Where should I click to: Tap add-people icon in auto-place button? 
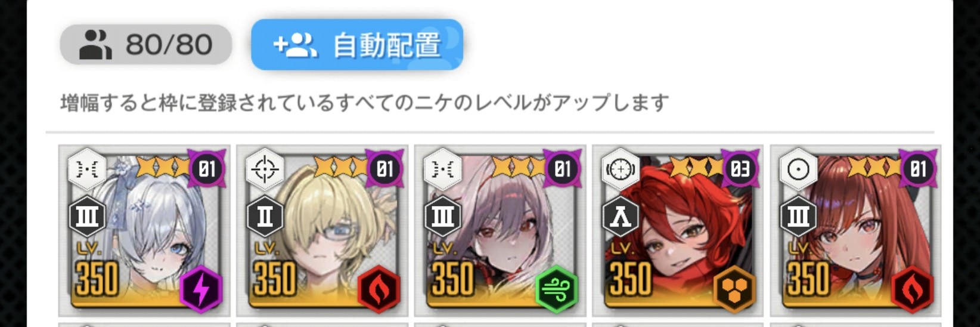click(x=295, y=45)
